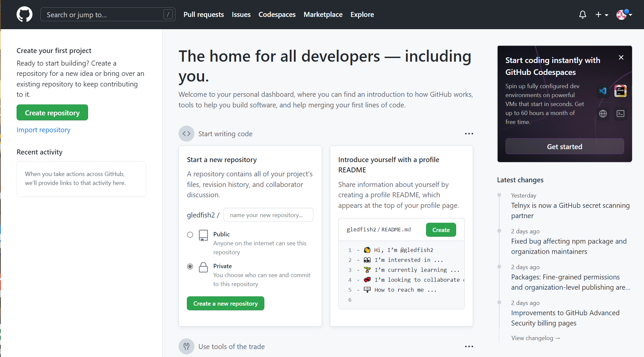644x357 pixels.
Task: Open Codespaces from the top navigation
Action: pos(277,15)
